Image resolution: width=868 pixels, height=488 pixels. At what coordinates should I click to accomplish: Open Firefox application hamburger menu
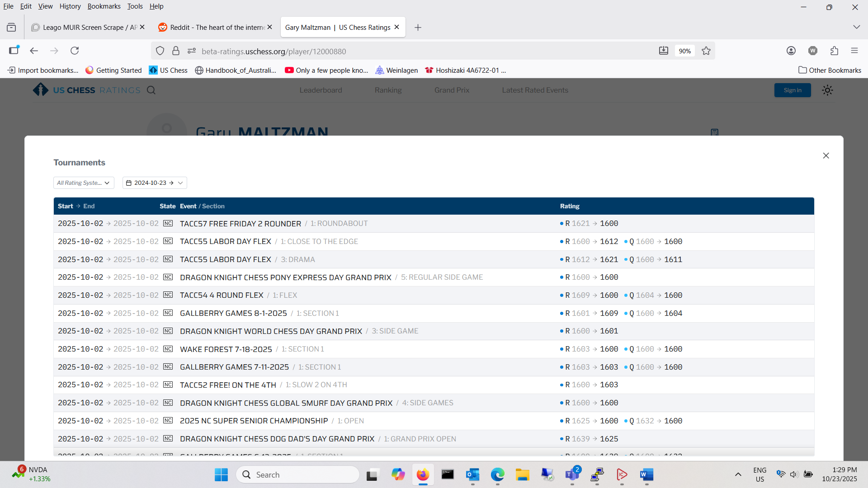[854, 51]
